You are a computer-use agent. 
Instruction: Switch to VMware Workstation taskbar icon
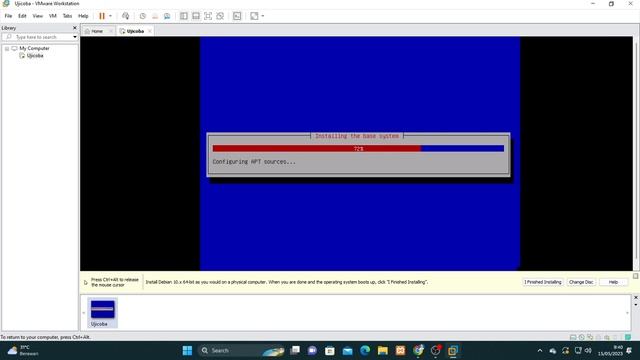(x=453, y=351)
